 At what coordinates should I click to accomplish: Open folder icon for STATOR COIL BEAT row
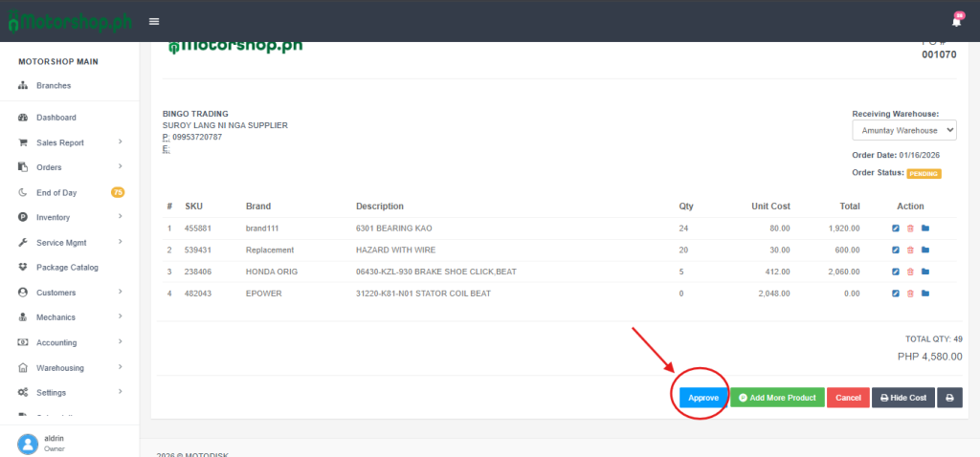point(925,294)
